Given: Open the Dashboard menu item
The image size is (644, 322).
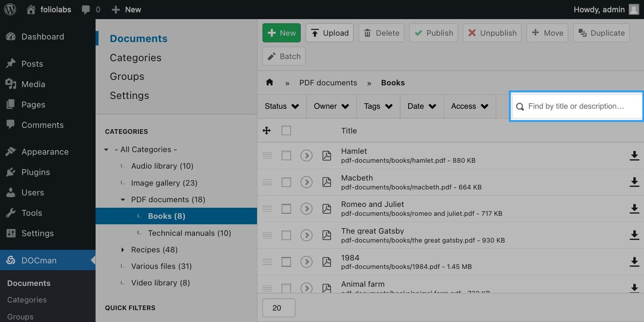Looking at the screenshot, I should 48,37.
